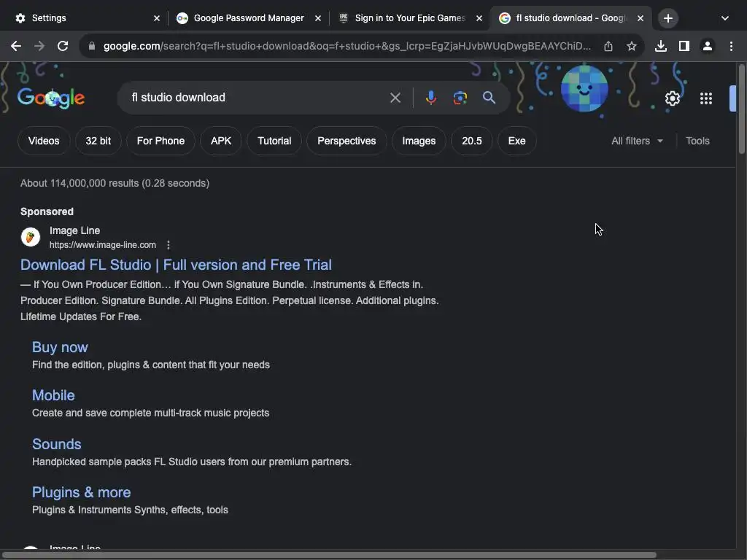Click the About 114,000,000 results text

(x=115, y=183)
